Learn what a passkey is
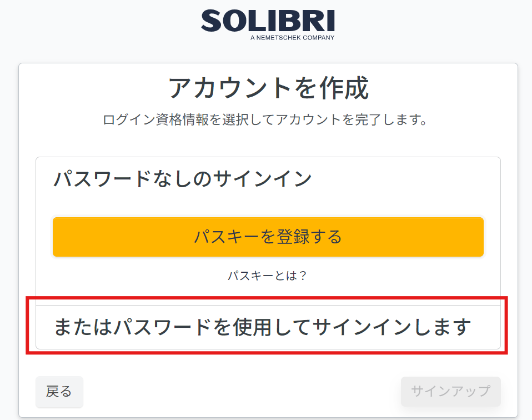Viewport: 532px width, 420px height. [x=267, y=276]
